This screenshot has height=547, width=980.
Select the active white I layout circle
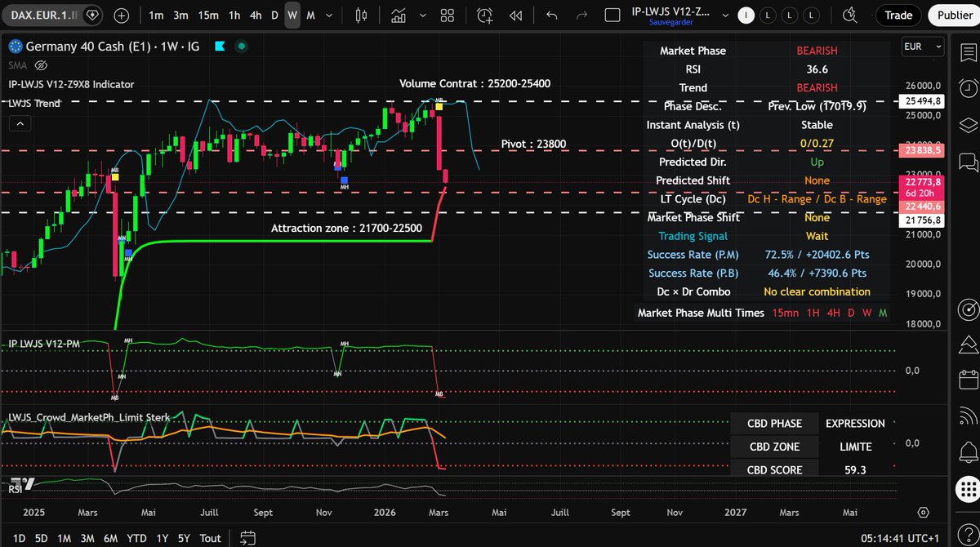point(746,15)
